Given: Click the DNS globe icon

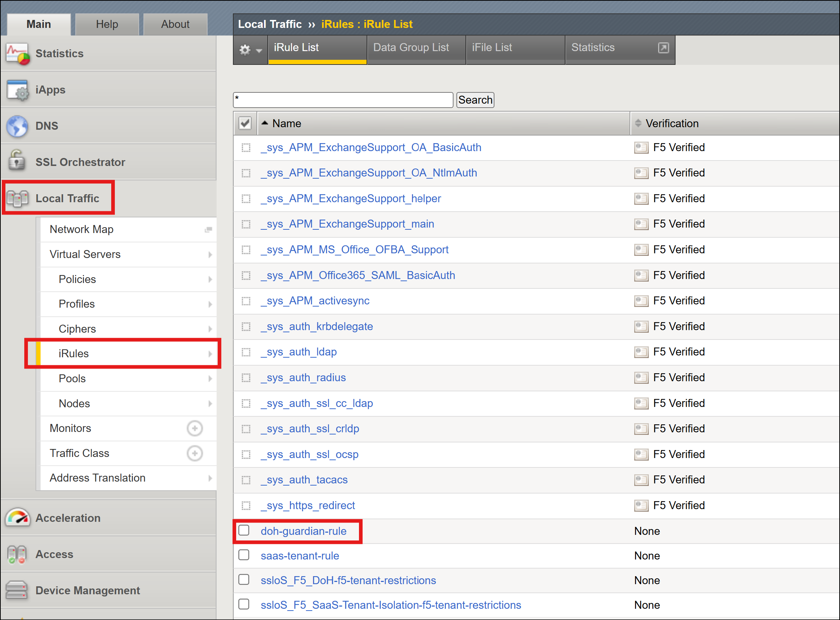Looking at the screenshot, I should click(x=17, y=126).
